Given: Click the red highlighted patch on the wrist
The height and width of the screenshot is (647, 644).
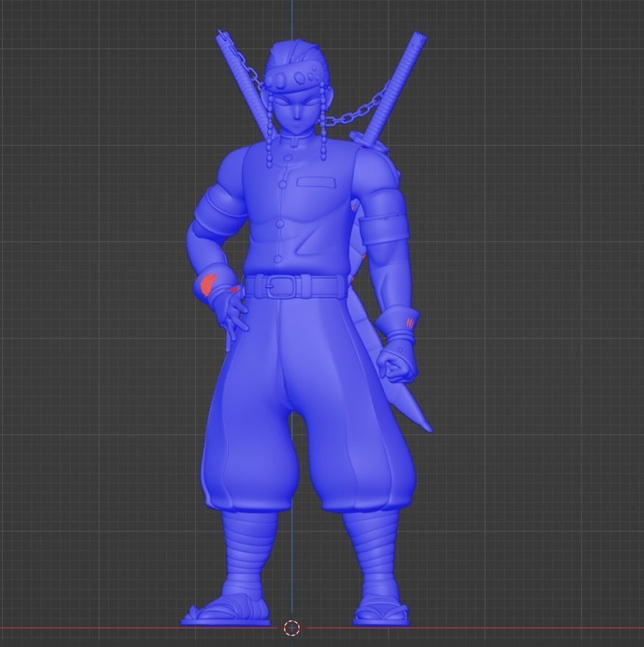Looking at the screenshot, I should point(208,284).
